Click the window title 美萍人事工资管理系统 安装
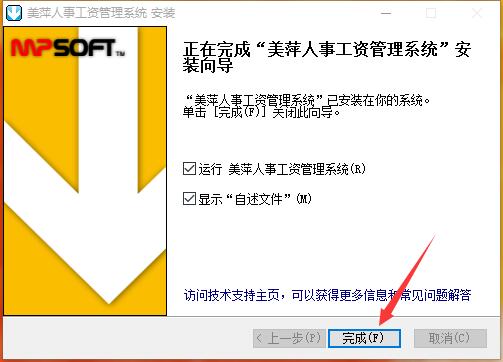The image size is (503, 362). pyautogui.click(x=101, y=13)
